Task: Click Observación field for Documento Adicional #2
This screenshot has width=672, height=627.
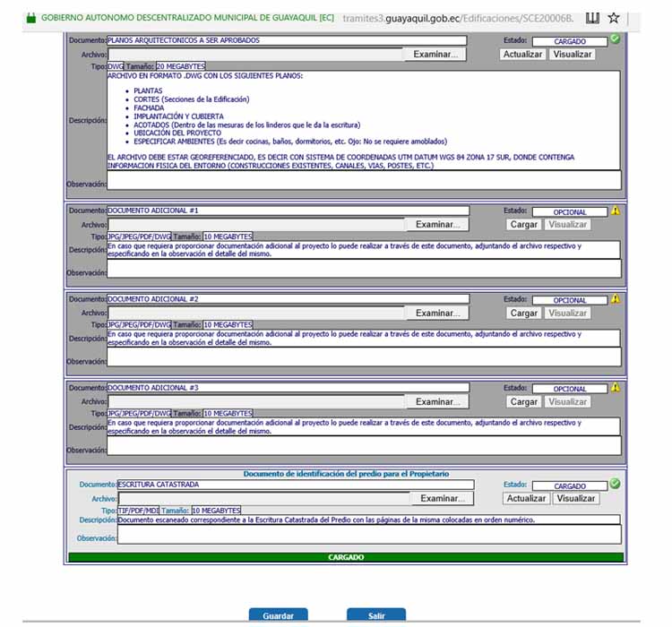Action: tap(364, 357)
